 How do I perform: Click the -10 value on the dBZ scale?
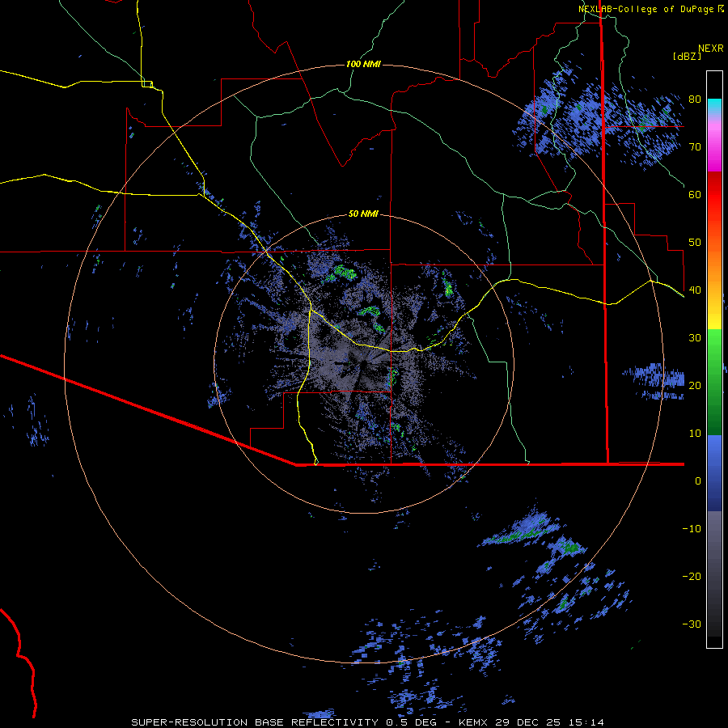(692, 529)
